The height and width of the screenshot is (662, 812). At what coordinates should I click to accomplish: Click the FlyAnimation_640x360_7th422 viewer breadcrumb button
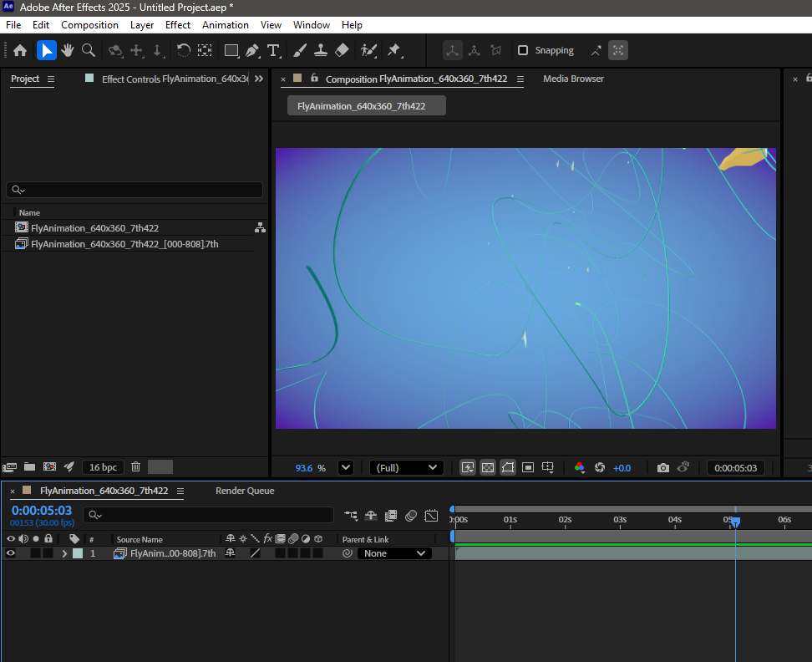(366, 106)
